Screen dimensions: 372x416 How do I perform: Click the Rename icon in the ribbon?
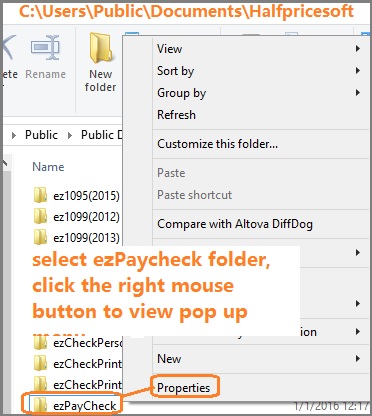pyautogui.click(x=45, y=48)
